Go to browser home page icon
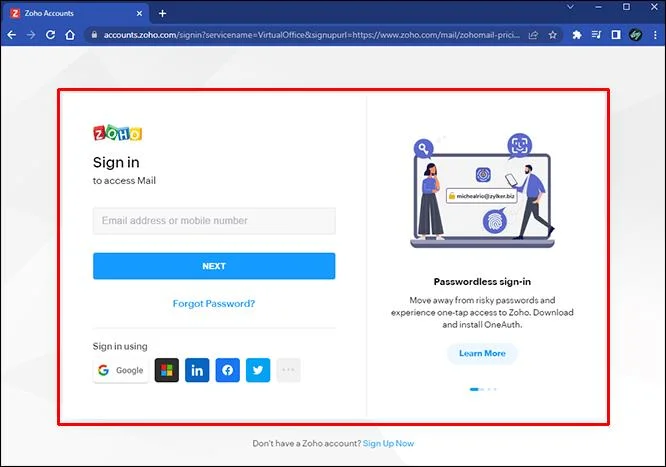 point(70,35)
